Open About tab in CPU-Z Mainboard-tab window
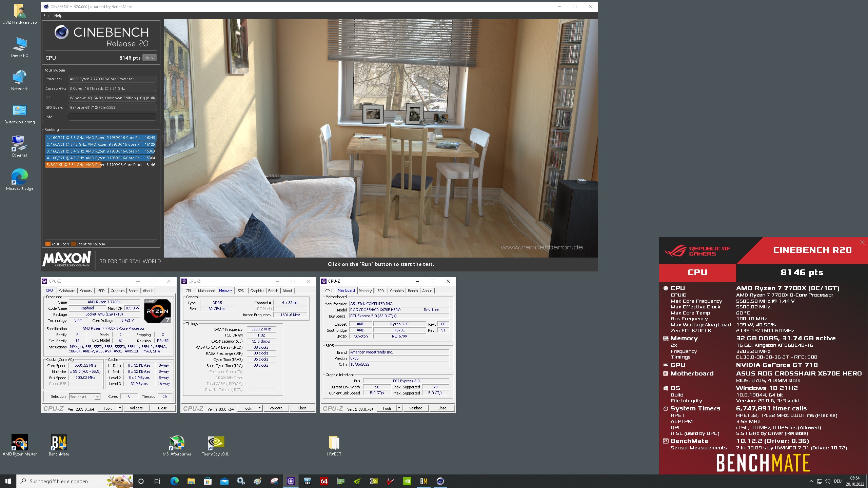The image size is (868, 488). [427, 291]
